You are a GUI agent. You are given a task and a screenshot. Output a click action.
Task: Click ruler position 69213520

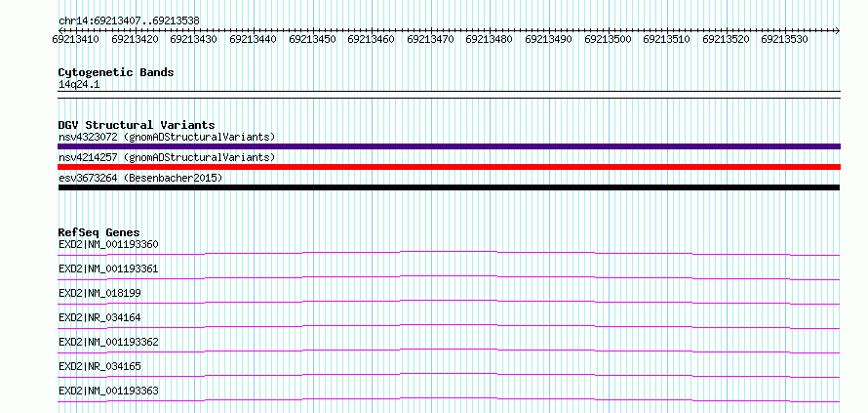pyautogui.click(x=726, y=39)
